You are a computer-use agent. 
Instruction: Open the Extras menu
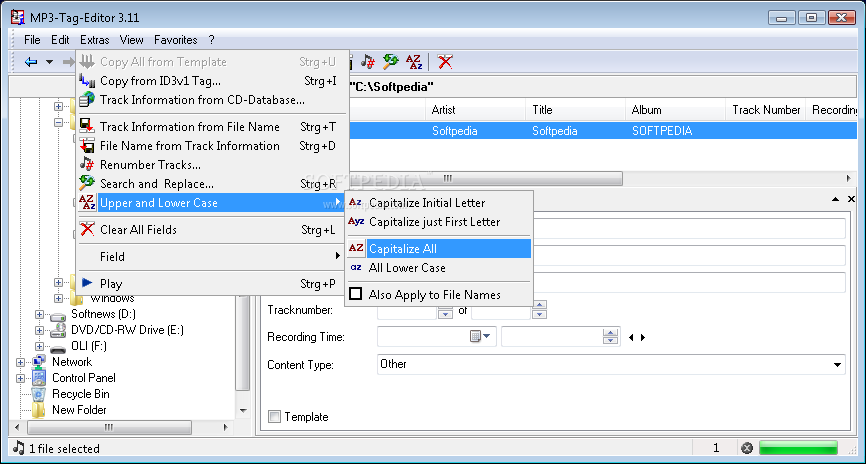pos(94,40)
